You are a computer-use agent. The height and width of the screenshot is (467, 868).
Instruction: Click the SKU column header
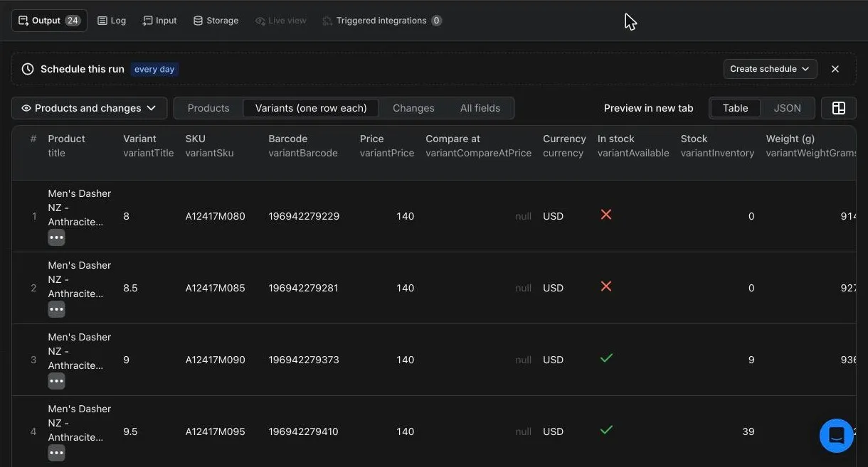pyautogui.click(x=209, y=146)
